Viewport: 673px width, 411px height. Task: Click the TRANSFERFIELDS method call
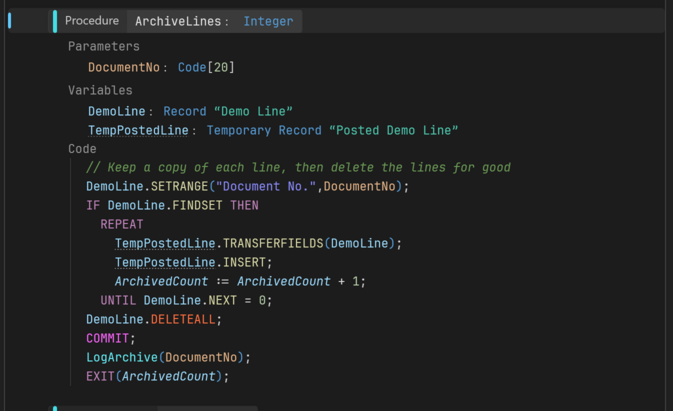[x=273, y=244]
